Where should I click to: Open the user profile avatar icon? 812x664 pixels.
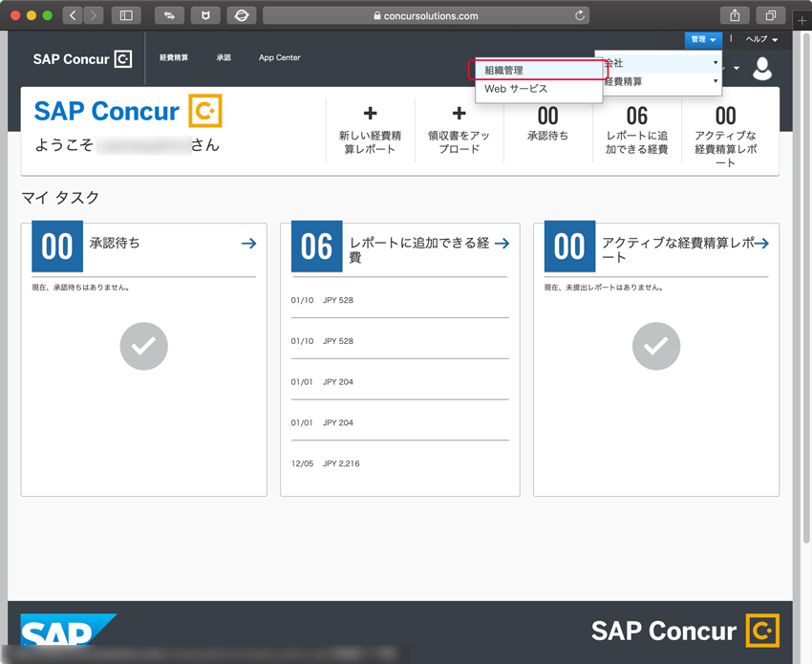coord(762,69)
